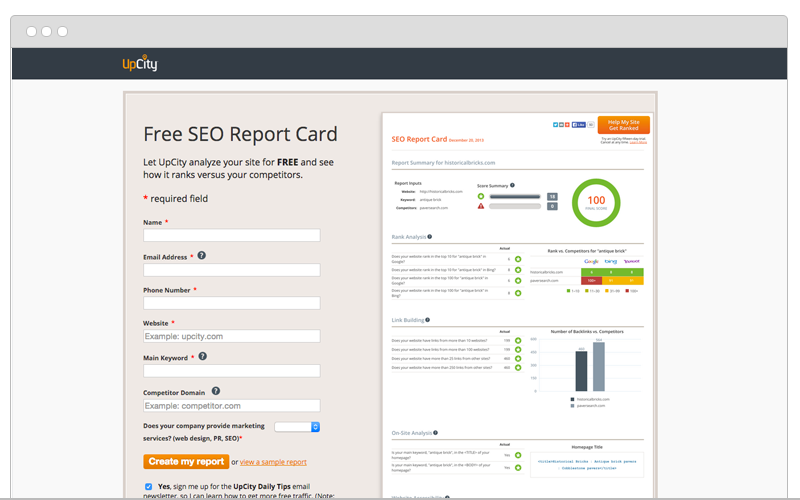Image resolution: width=800 pixels, height=500 pixels.
Task: Click inside the Phone Number input field
Action: point(232,303)
